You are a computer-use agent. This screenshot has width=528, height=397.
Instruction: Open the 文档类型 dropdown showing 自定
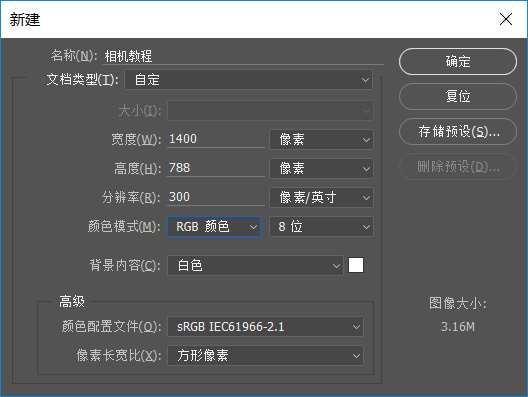[x=249, y=80]
